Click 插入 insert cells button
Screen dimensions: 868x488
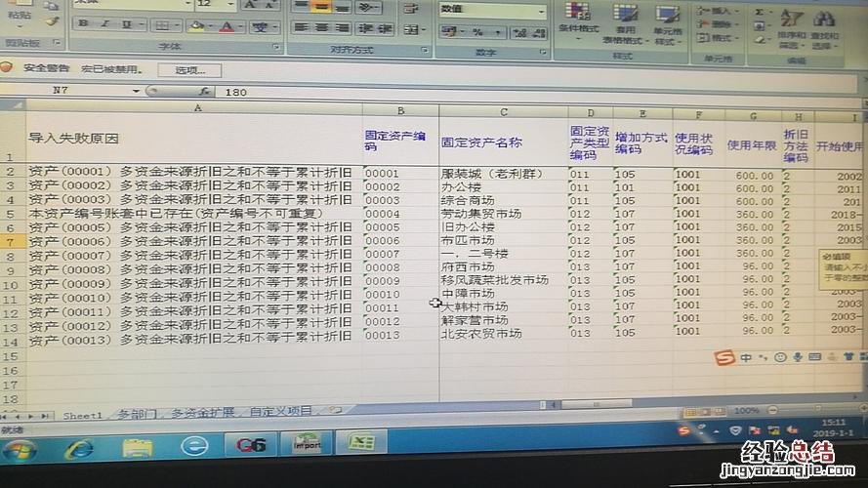718,11
